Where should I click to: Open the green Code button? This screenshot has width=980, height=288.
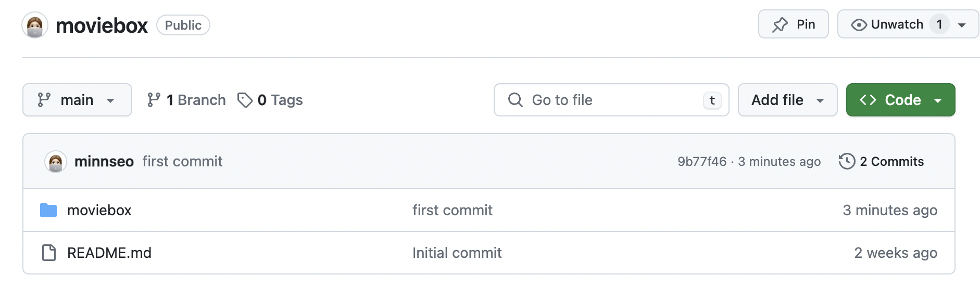pyautogui.click(x=900, y=100)
